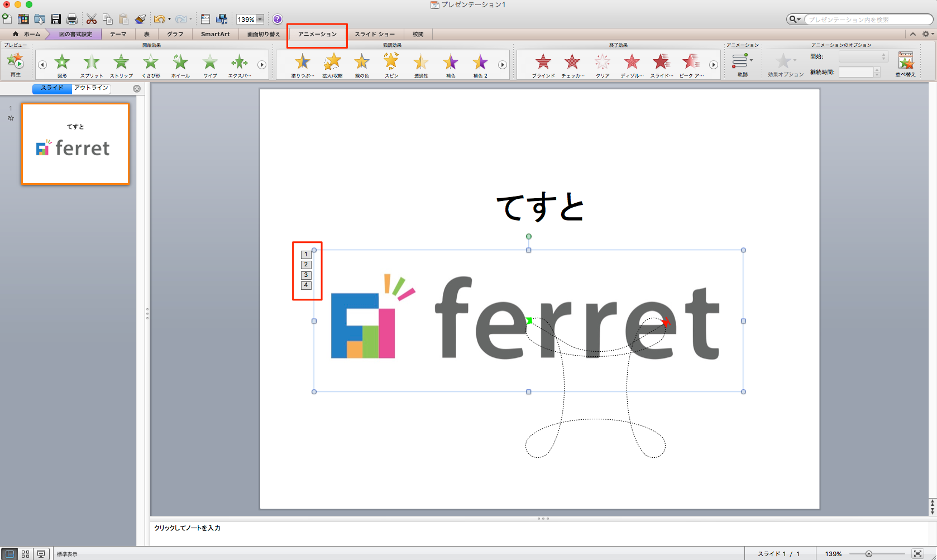The image size is (937, 560).
Task: Apply the スピン emphasis effect
Action: coord(391,65)
